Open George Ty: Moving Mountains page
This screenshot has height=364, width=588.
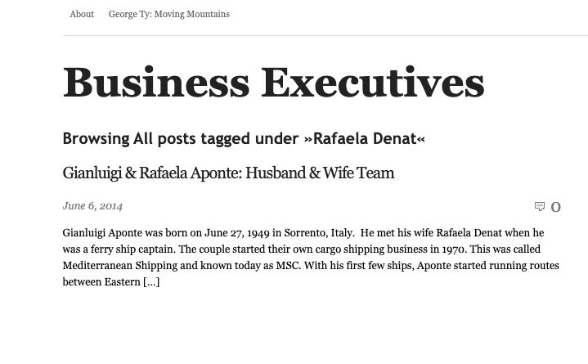pyautogui.click(x=169, y=14)
